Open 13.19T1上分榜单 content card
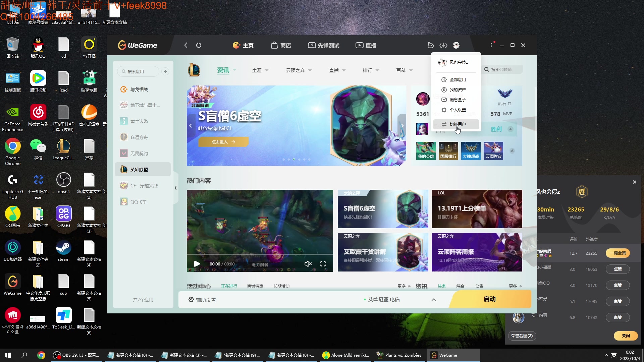Viewport: 644px width, 362px height. pos(477,209)
